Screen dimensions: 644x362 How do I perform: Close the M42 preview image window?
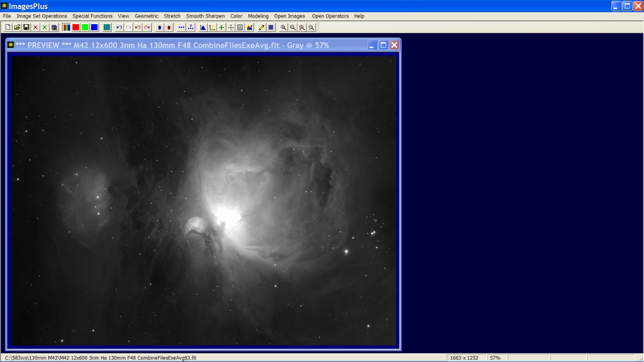[394, 45]
